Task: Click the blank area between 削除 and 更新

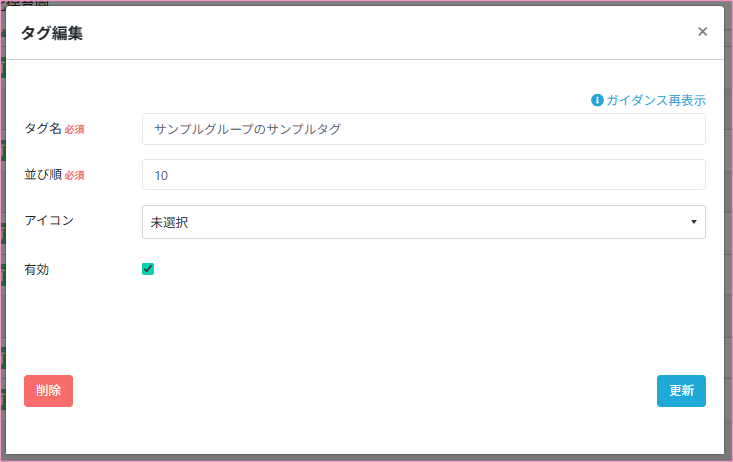Action: coord(365,391)
